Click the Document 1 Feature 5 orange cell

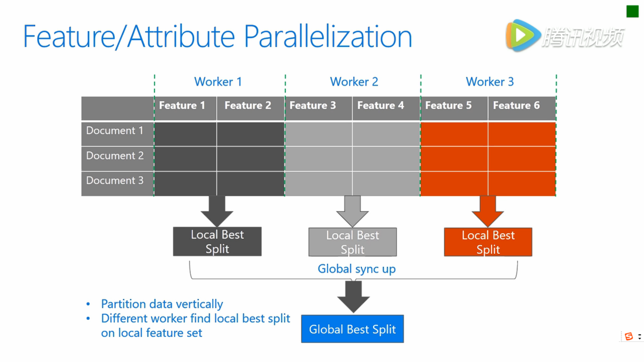coord(454,134)
